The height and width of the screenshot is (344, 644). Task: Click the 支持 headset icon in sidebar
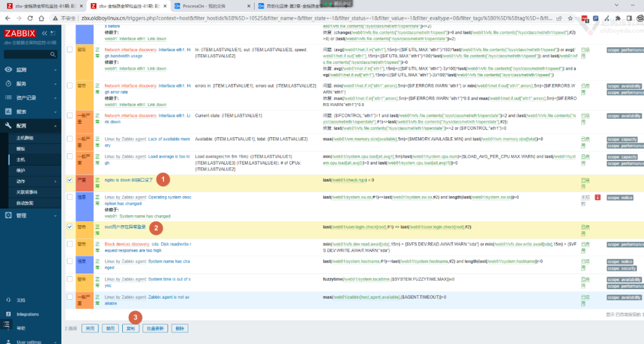click(x=8, y=300)
